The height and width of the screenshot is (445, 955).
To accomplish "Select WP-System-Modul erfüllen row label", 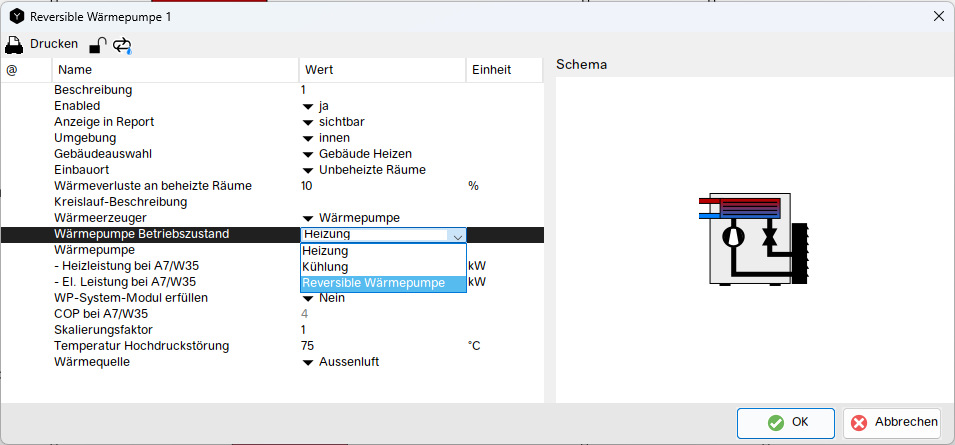I will click(131, 298).
